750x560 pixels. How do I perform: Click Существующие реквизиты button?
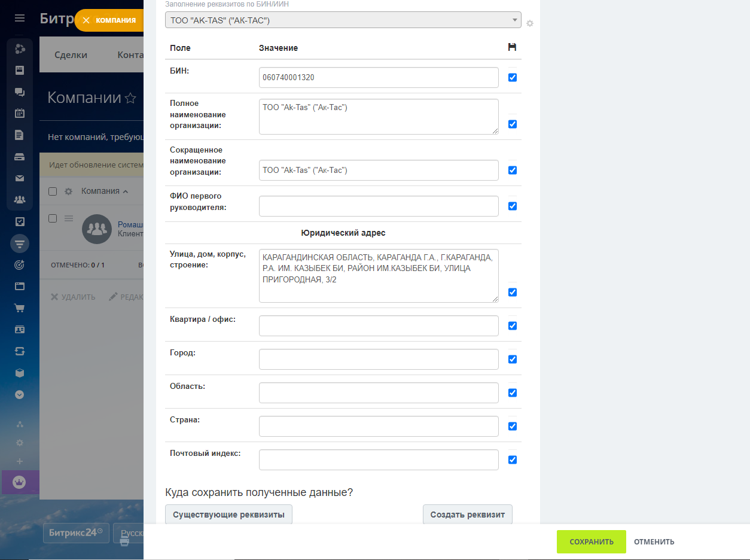[x=229, y=515]
